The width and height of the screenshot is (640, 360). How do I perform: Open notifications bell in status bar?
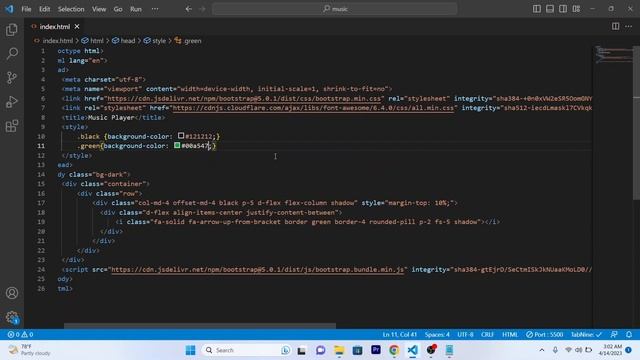(x=629, y=334)
